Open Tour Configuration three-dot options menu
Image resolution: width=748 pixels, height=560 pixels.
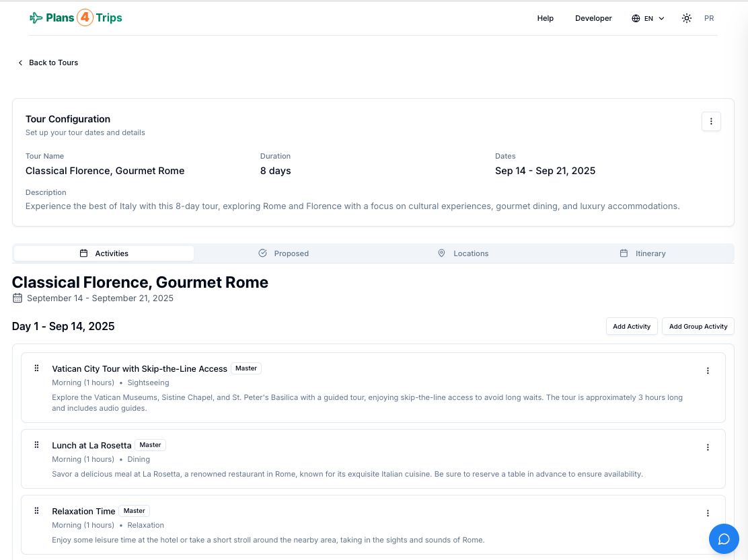pyautogui.click(x=711, y=121)
